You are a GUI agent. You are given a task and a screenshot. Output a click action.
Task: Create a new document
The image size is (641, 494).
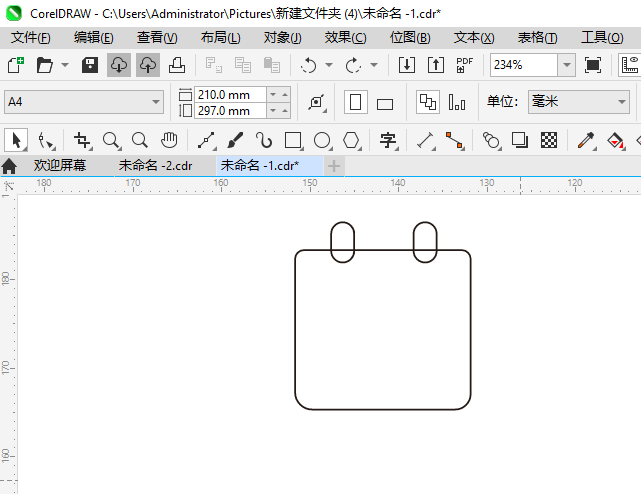[x=16, y=65]
